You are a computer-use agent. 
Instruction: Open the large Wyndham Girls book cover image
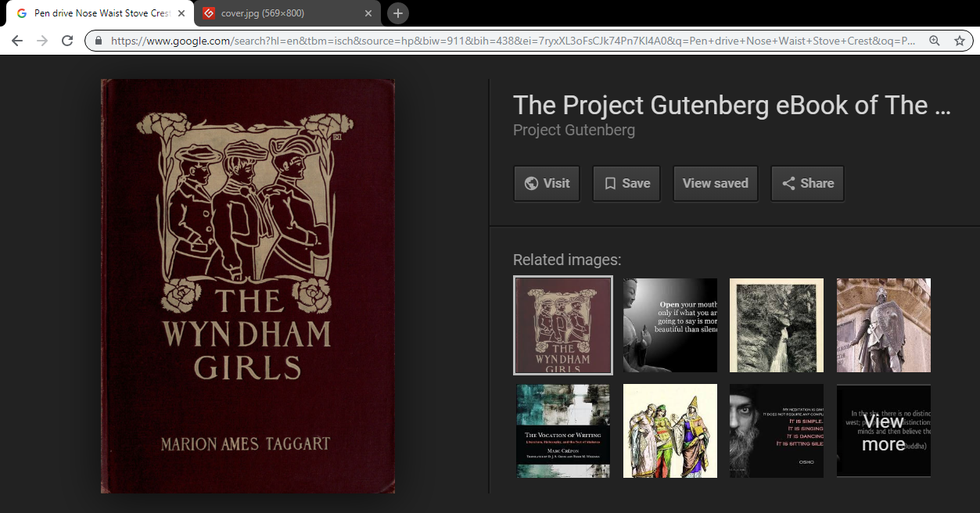pyautogui.click(x=248, y=286)
